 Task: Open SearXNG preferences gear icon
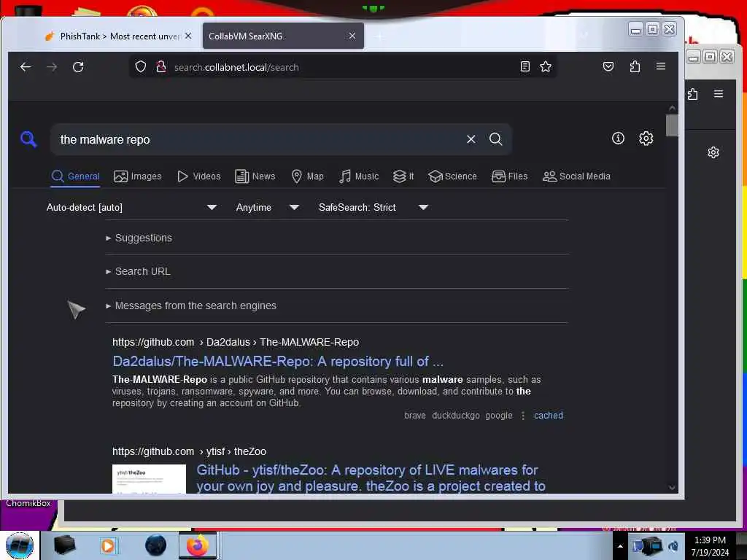(x=646, y=138)
